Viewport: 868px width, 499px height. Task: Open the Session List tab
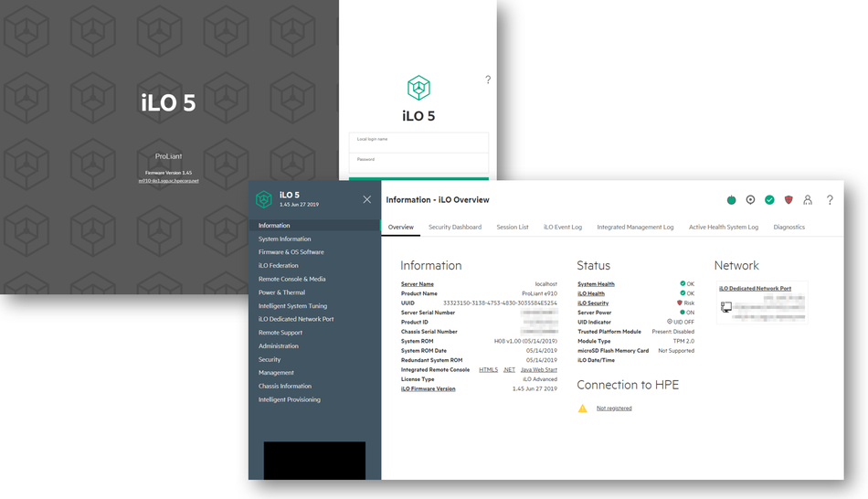click(x=512, y=227)
